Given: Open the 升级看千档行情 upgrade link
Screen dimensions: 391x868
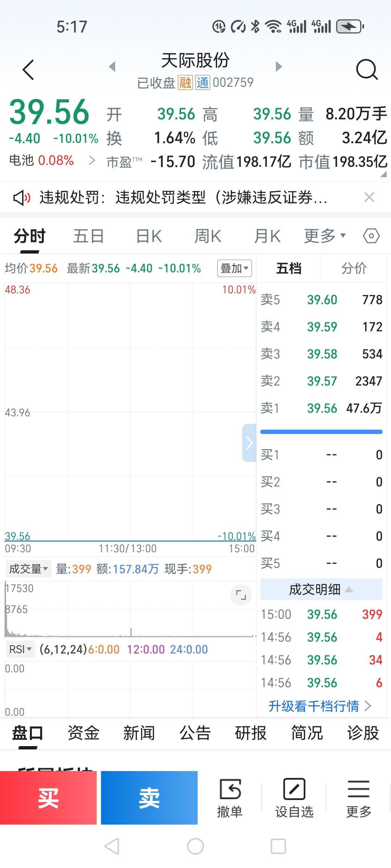Looking at the screenshot, I should point(320,706).
